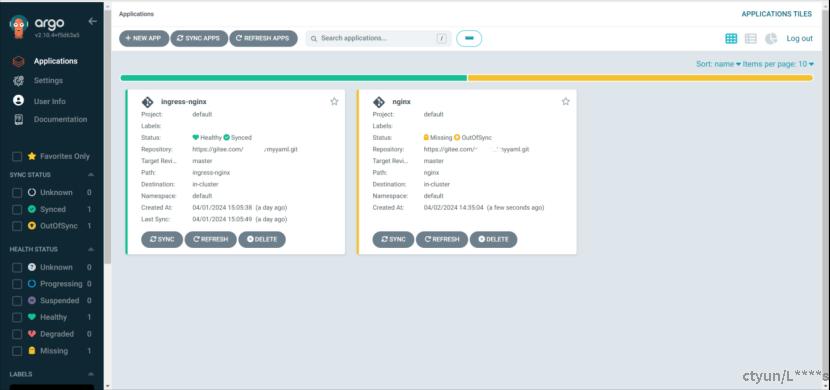
Task: Click the New App button
Action: coord(144,39)
